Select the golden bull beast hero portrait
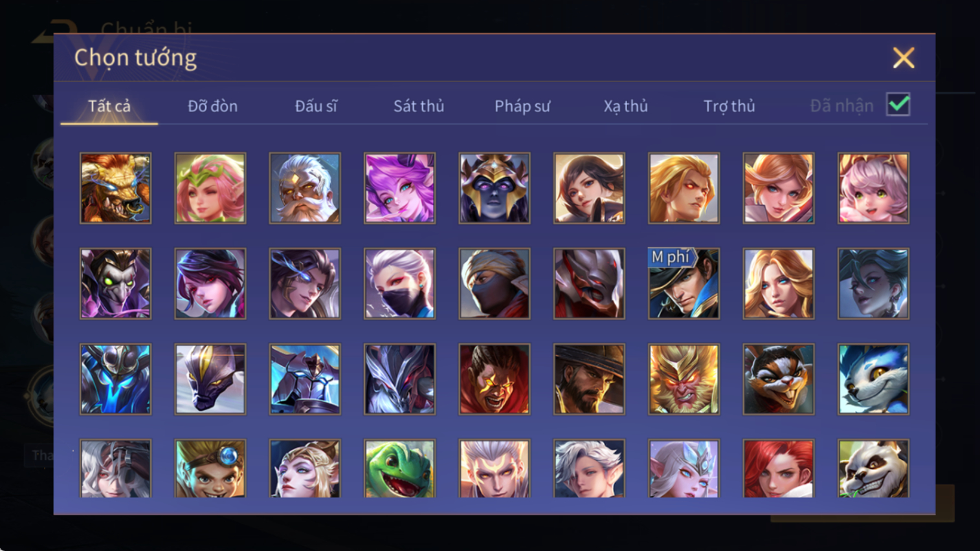Image resolution: width=980 pixels, height=551 pixels. coord(115,188)
